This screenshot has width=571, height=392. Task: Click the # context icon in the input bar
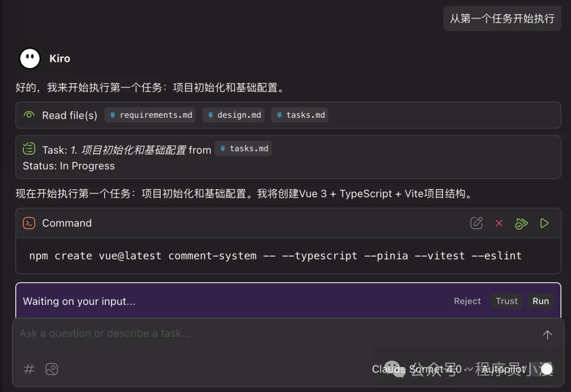[x=29, y=369]
